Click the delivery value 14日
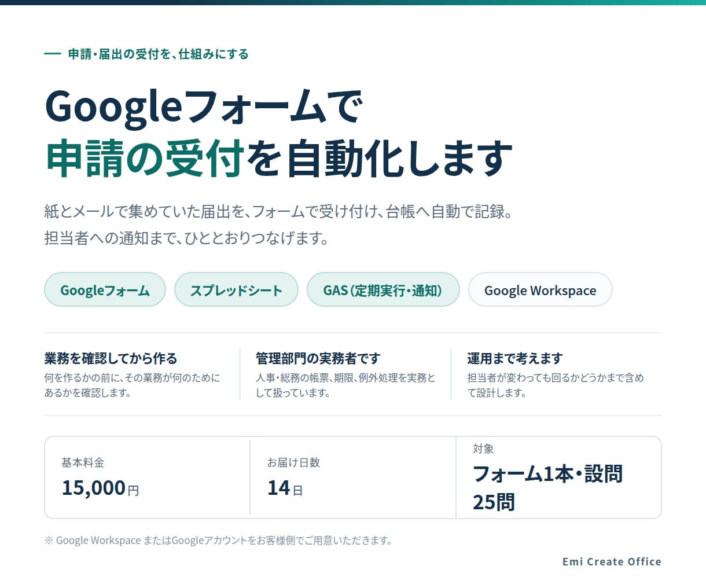This screenshot has height=588, width=706. tap(285, 488)
